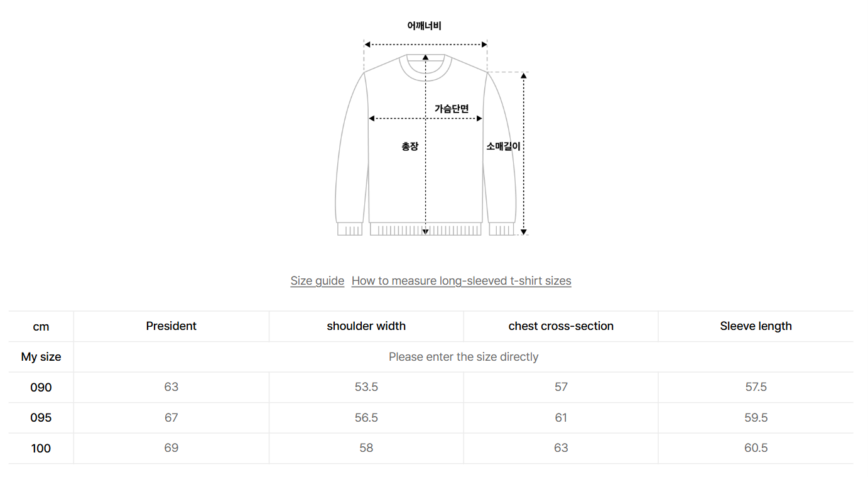Screen dimensions: 868x477
Task: Click the 소매길이 label beside the sleeve
Action: 503,146
